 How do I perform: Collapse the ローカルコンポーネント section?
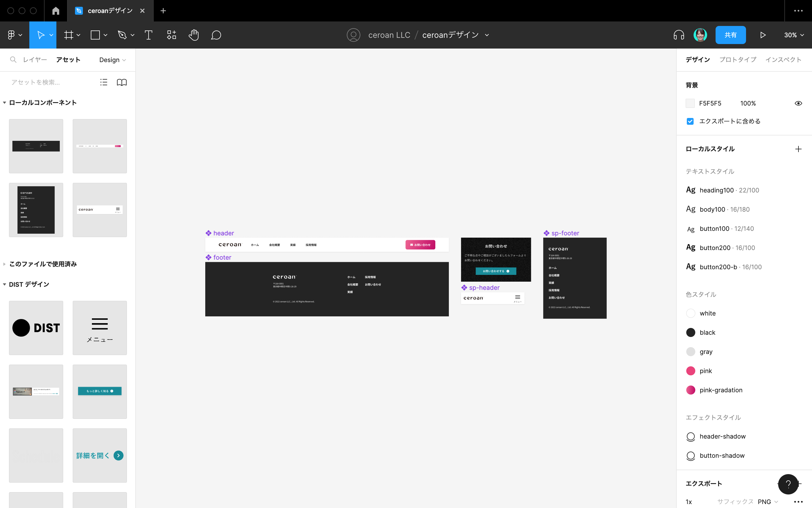click(4, 103)
